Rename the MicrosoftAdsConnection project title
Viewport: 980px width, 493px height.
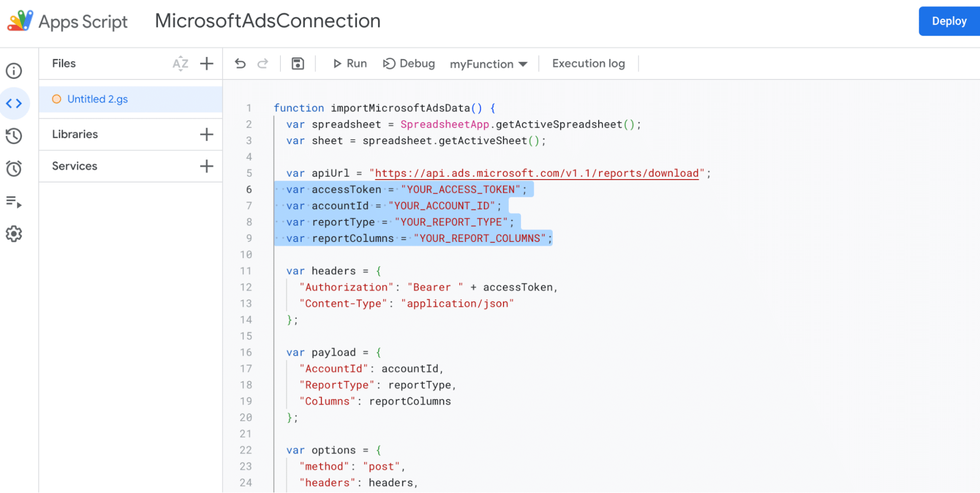click(268, 21)
